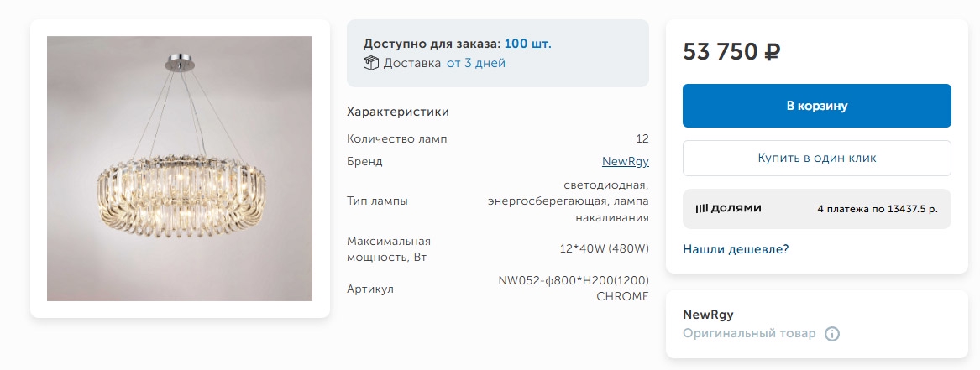Click the delivery box icon

[371, 63]
